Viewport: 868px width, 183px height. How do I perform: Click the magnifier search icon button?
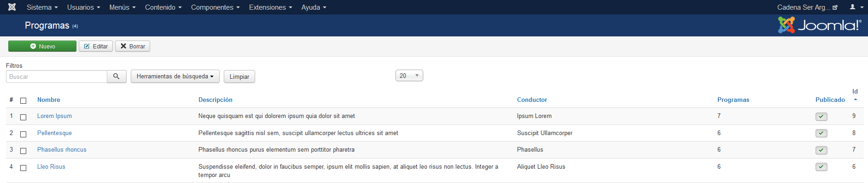click(x=117, y=77)
